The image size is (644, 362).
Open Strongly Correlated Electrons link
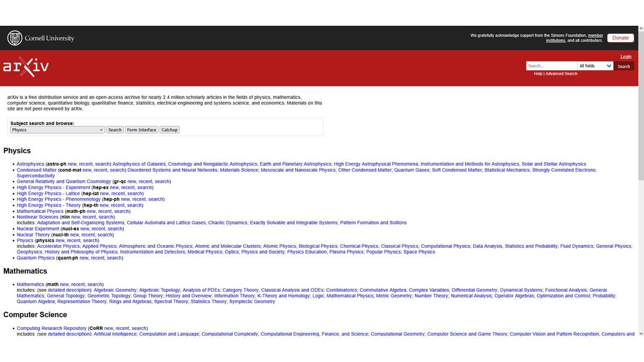pyautogui.click(x=564, y=170)
